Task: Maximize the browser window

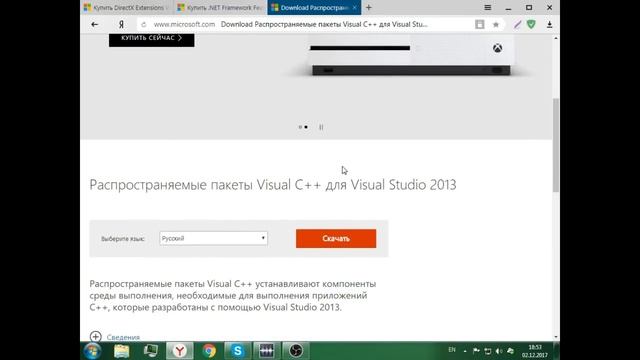Action: pyautogui.click(x=529, y=7)
